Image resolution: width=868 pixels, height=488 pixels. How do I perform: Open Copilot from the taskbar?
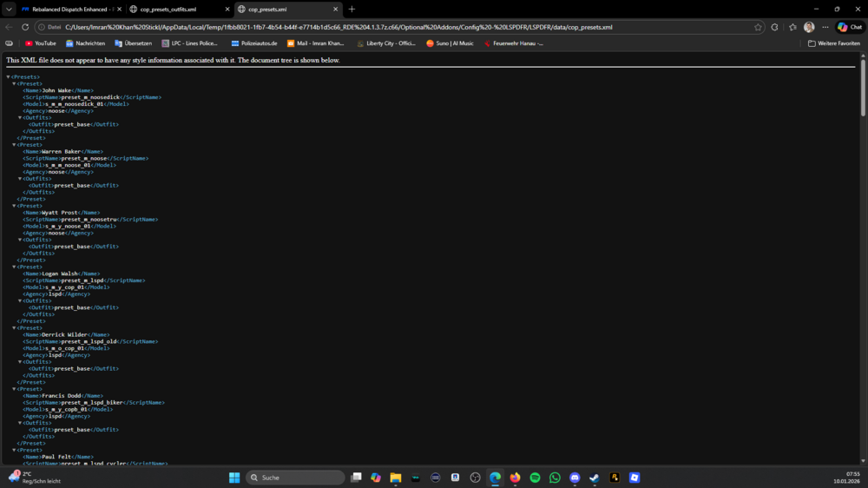[x=376, y=478]
